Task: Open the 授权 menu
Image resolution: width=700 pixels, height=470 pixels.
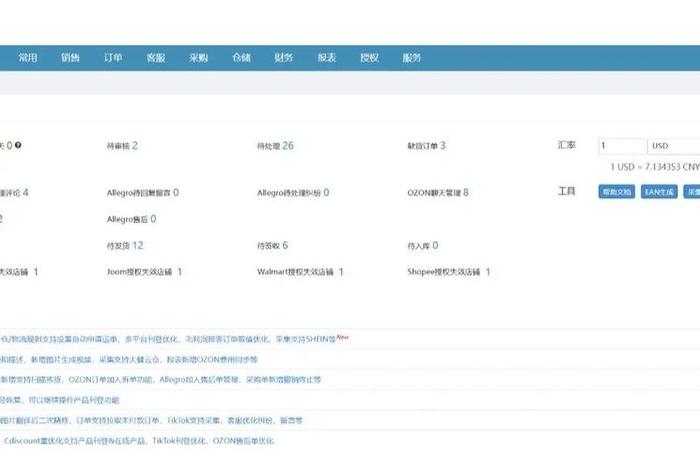Action: pos(369,58)
